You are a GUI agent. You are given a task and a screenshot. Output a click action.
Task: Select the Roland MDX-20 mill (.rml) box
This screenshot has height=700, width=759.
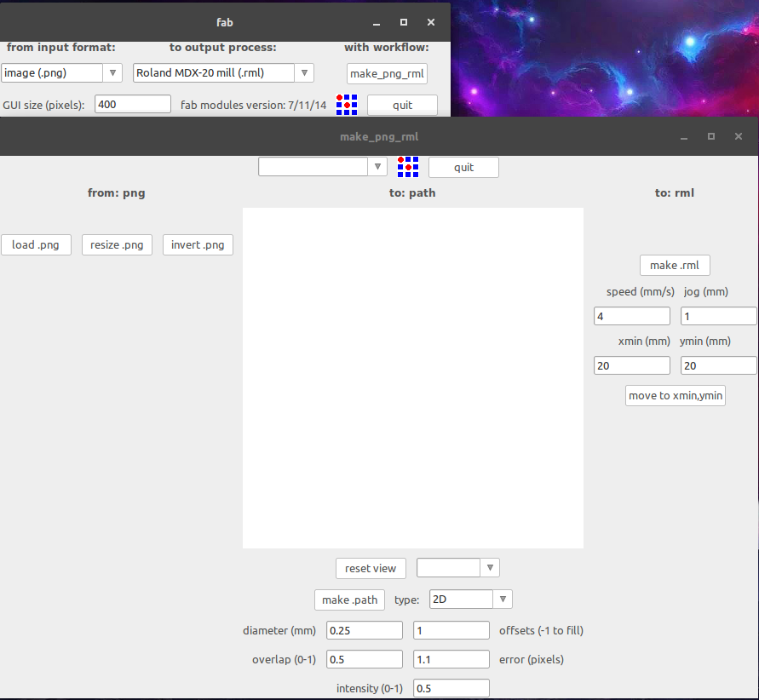click(214, 73)
